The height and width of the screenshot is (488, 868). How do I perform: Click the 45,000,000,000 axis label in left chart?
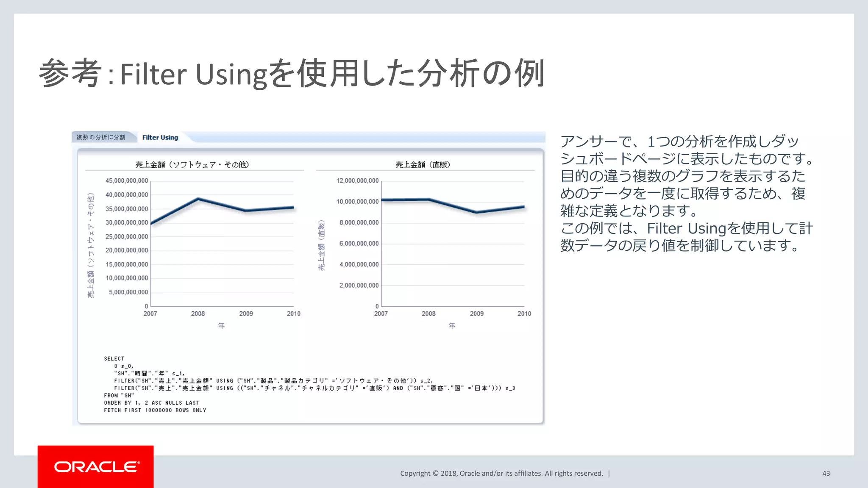127,181
